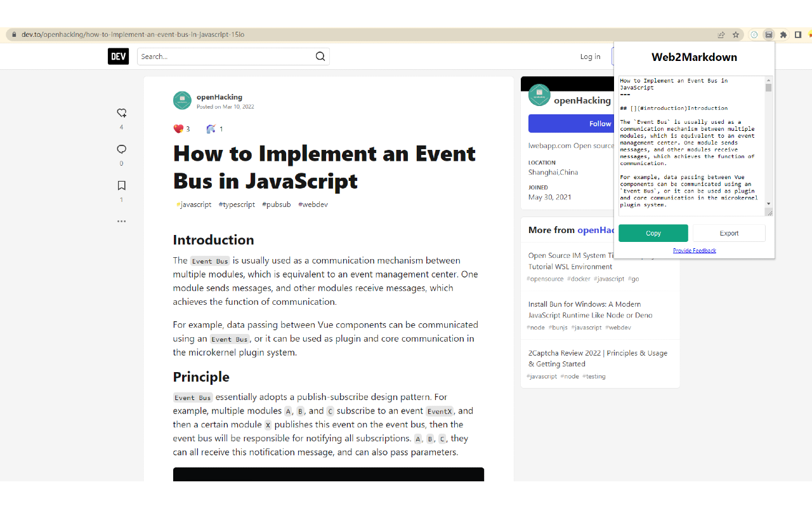Click the search magnifier icon
812x508 pixels.
coord(320,56)
